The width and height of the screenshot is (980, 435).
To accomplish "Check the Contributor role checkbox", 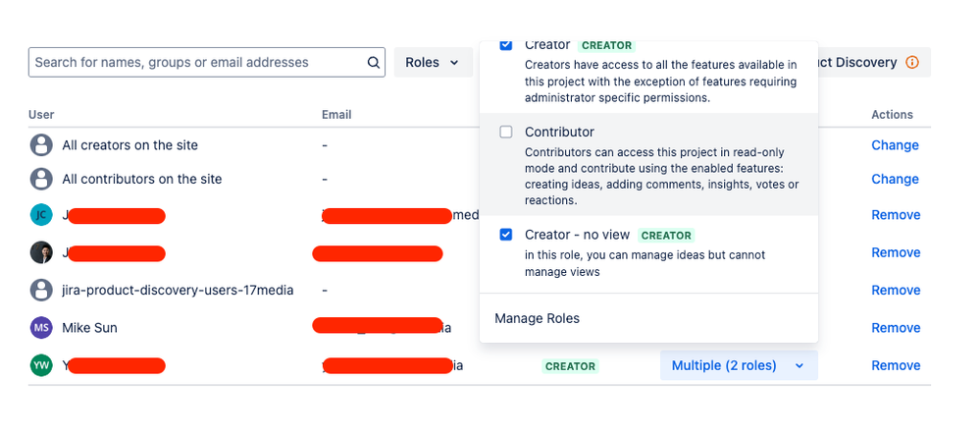I will coord(506,132).
